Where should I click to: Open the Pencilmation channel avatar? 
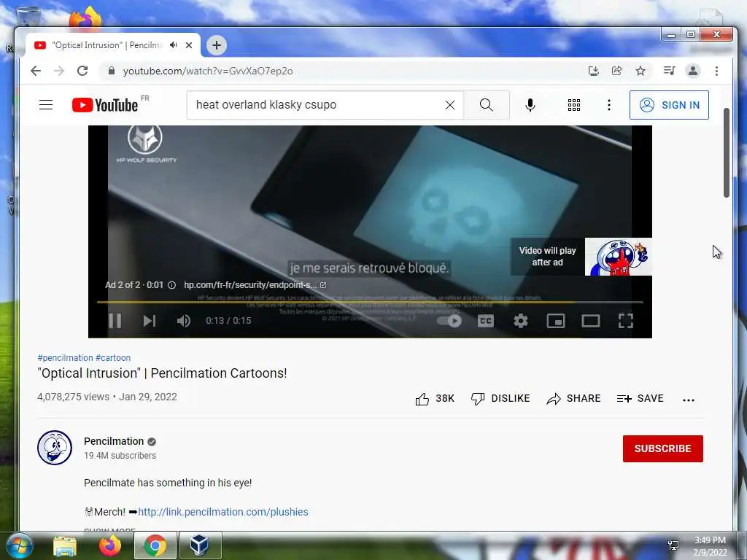click(x=55, y=448)
